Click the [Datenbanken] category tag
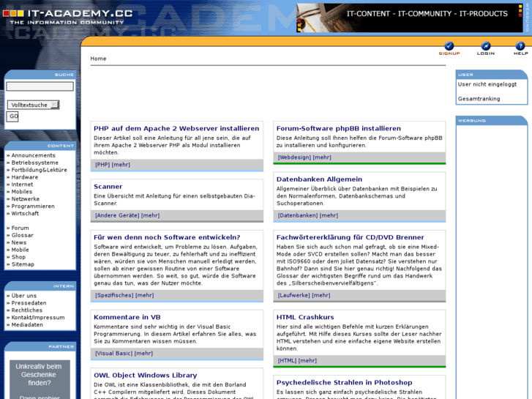This screenshot has width=532, height=399. 298,215
